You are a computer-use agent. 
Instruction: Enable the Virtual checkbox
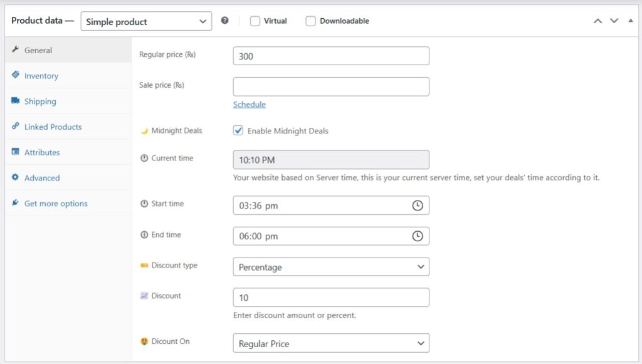click(255, 21)
